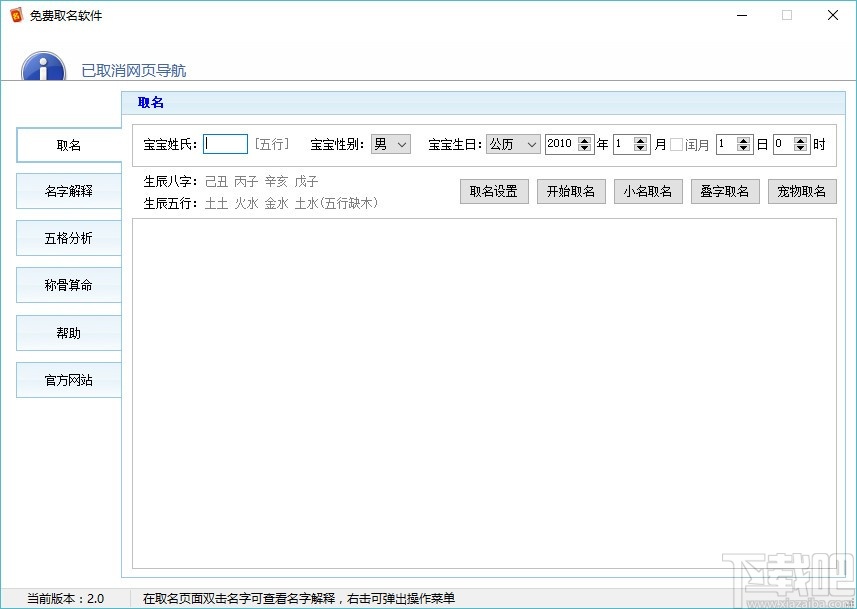Open the 宝宝性别 gender dropdown

390,144
